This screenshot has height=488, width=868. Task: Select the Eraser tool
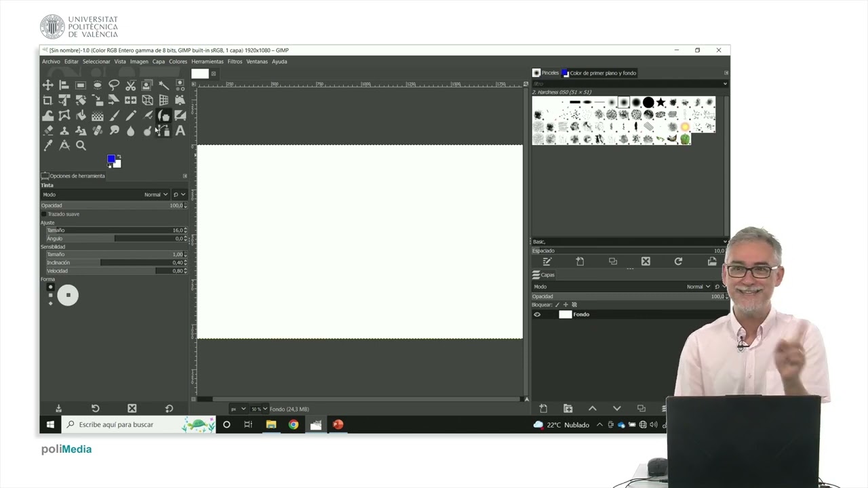coord(47,130)
